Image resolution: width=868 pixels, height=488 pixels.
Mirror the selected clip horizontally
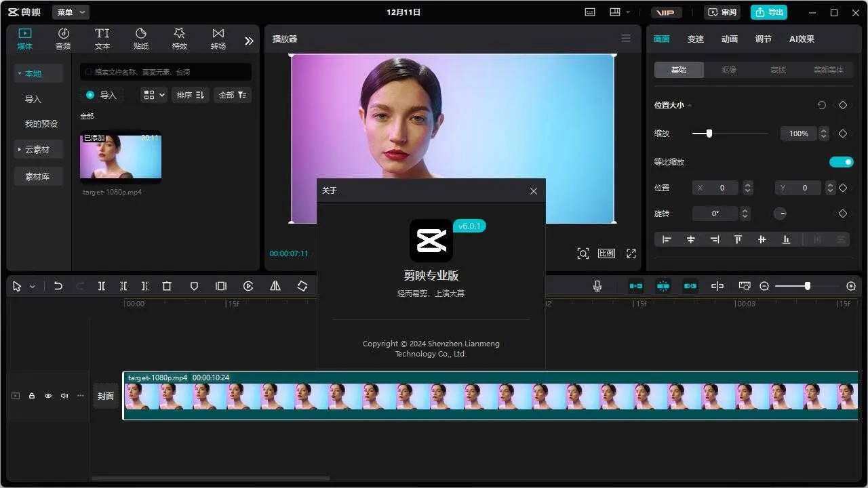tap(275, 285)
